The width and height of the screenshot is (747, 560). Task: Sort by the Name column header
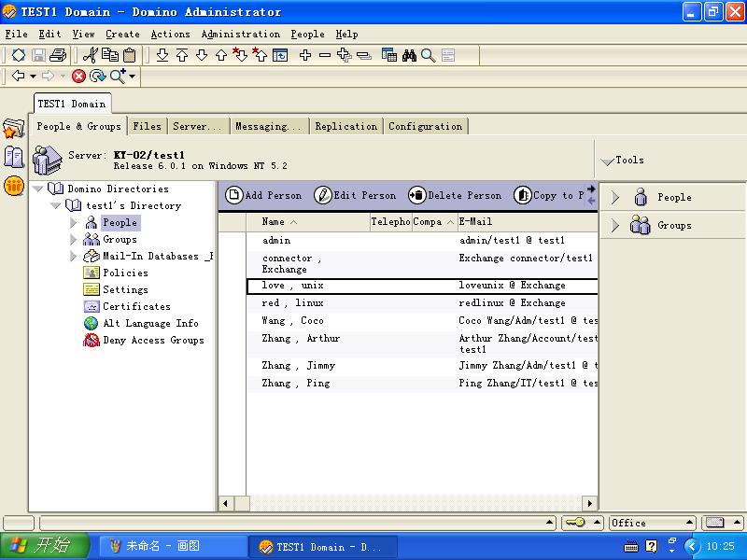tap(308, 222)
